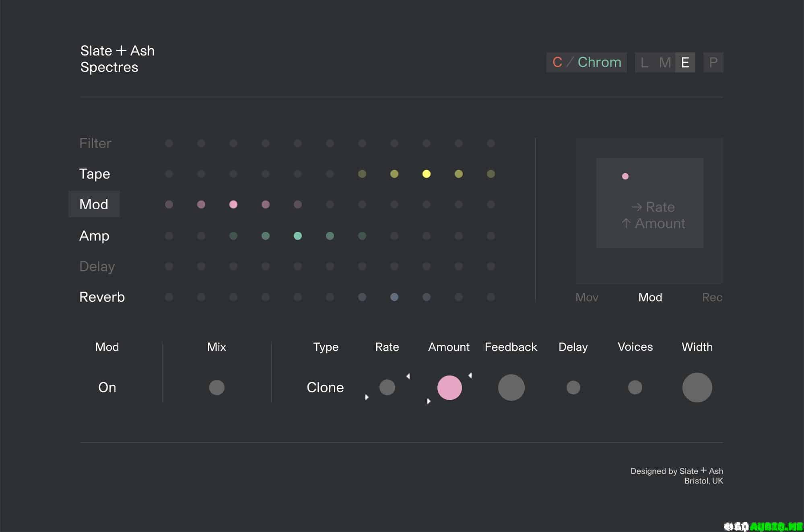Viewport: 804px width, 532px height.
Task: Select the Reverb effect row label
Action: click(x=102, y=297)
